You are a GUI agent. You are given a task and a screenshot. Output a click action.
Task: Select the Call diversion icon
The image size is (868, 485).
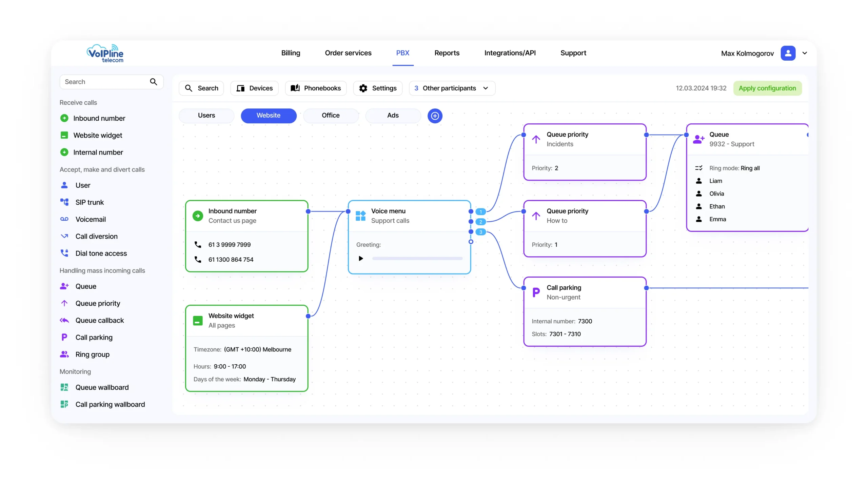tap(64, 236)
